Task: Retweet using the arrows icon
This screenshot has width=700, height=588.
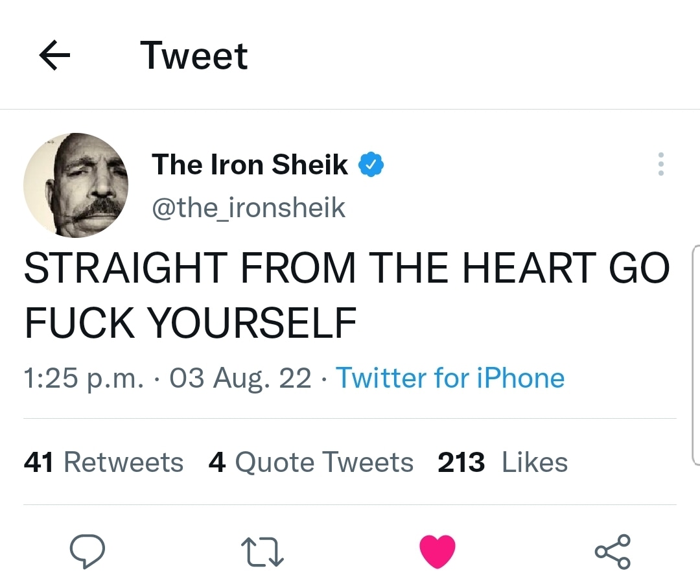Action: [x=262, y=552]
